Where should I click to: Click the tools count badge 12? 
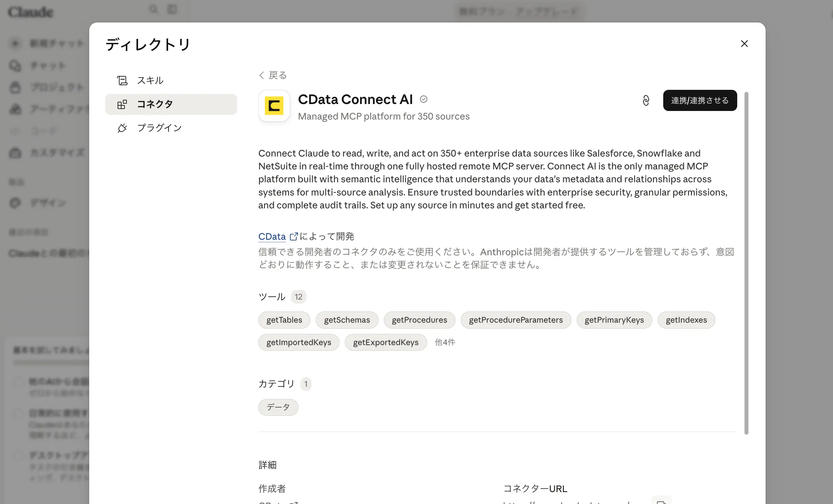[x=298, y=297]
